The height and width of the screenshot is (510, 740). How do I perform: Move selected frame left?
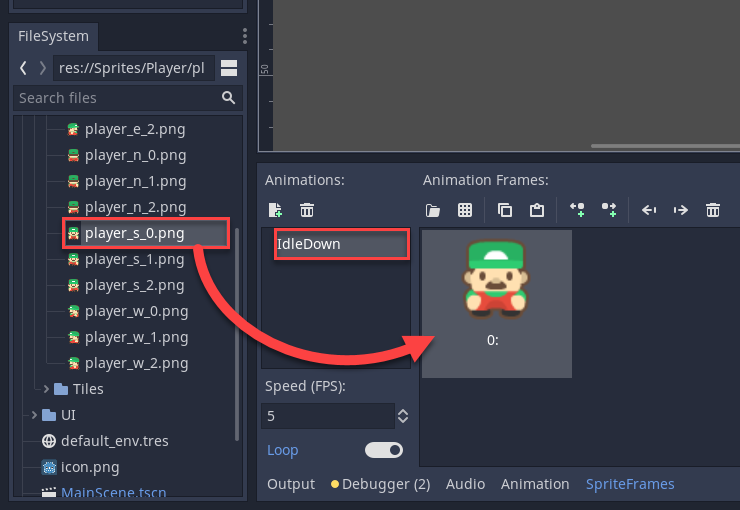[649, 210]
